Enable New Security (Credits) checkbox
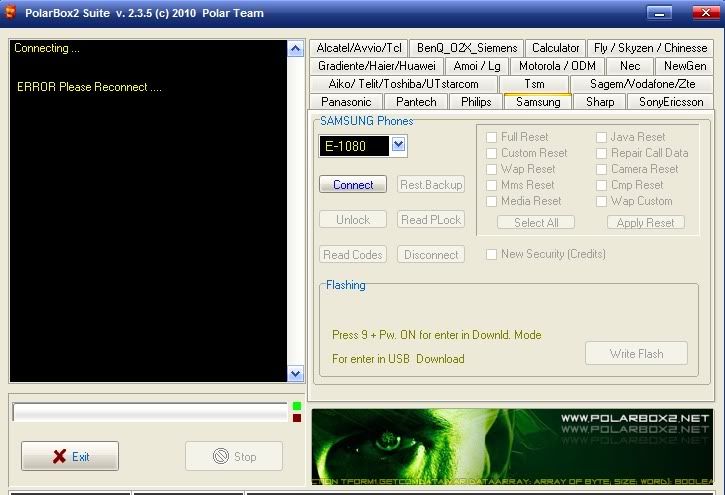 pyautogui.click(x=492, y=254)
